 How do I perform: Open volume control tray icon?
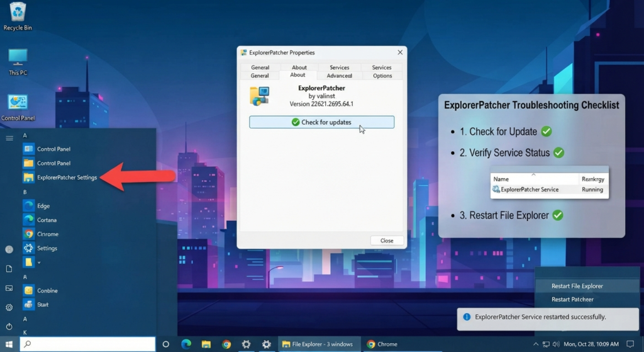click(x=556, y=344)
